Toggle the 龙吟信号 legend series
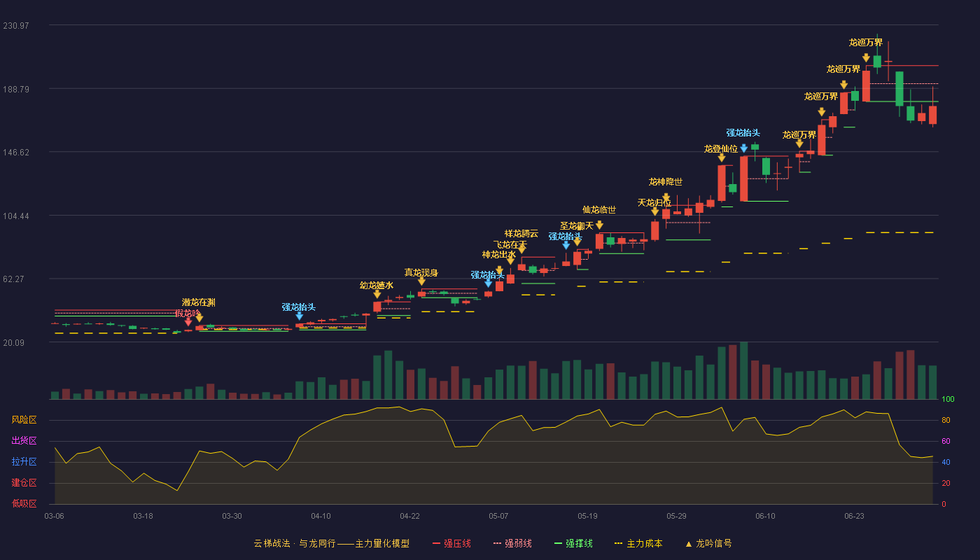 [x=708, y=543]
